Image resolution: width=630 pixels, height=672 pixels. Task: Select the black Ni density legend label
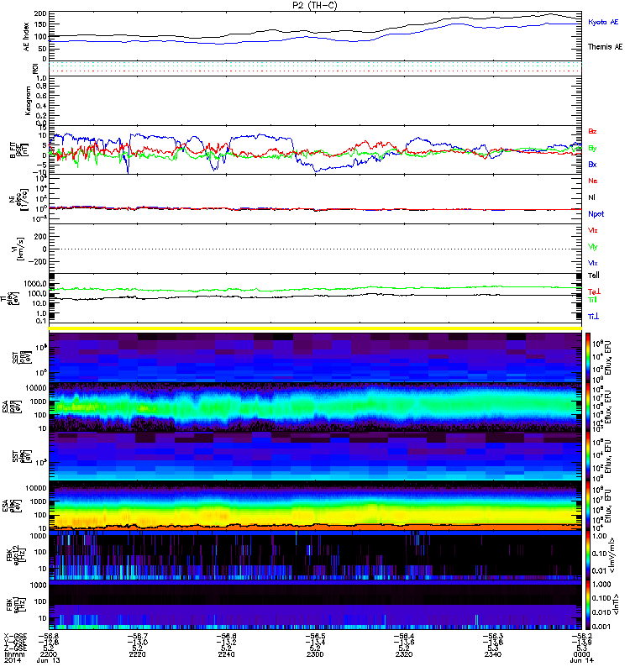(591, 197)
